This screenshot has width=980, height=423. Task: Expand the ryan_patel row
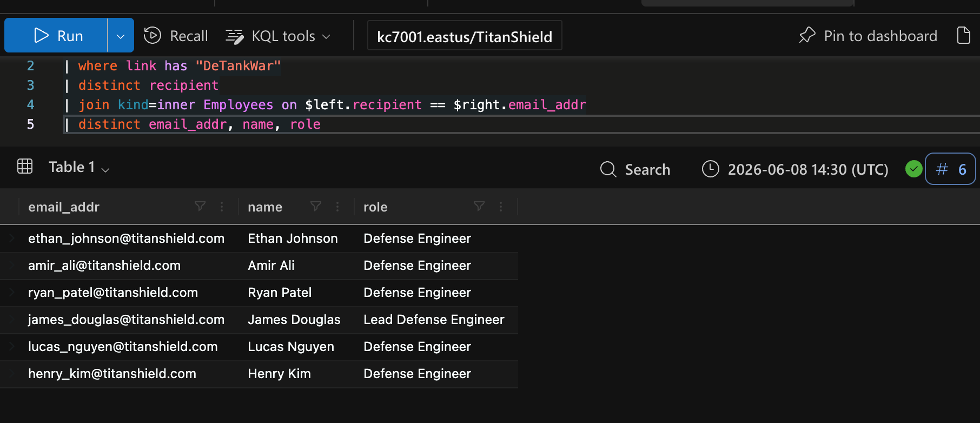[x=12, y=292]
